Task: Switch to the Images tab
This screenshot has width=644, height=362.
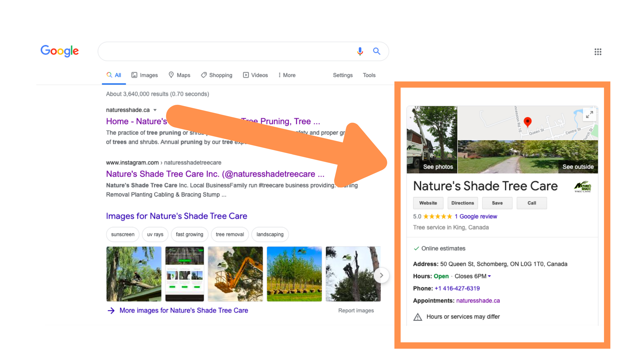Action: [x=145, y=75]
